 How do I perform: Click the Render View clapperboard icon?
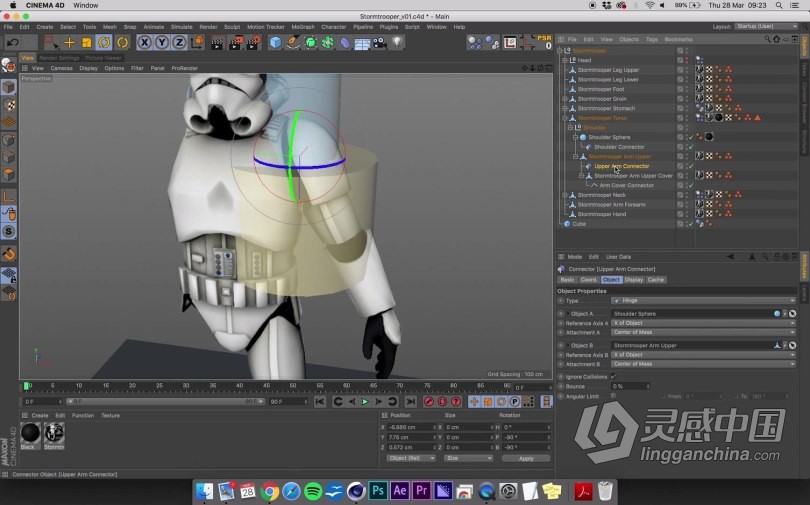pos(217,42)
